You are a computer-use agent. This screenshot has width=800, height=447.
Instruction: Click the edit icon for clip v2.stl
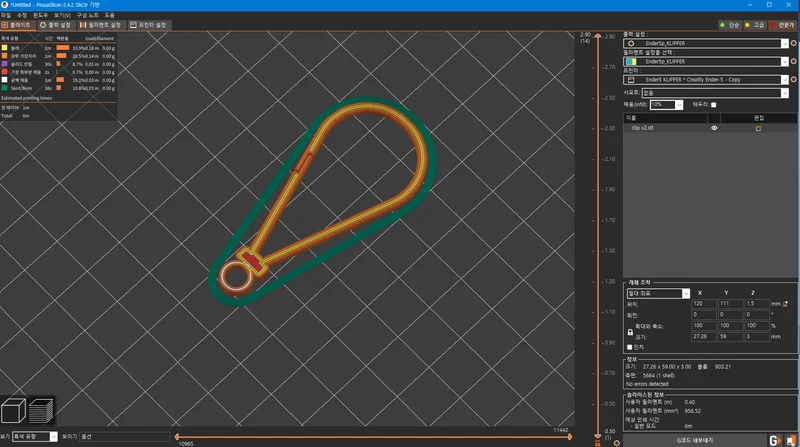[x=759, y=128]
